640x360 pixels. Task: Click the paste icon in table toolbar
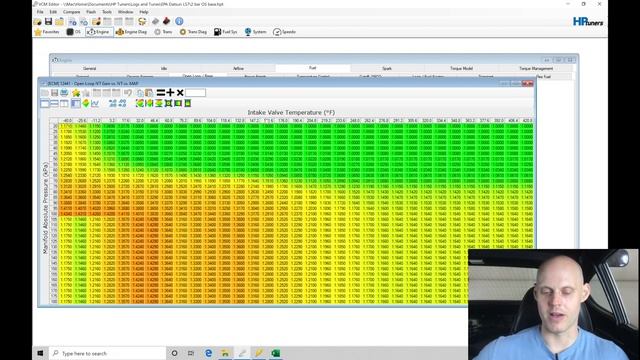tap(149, 93)
